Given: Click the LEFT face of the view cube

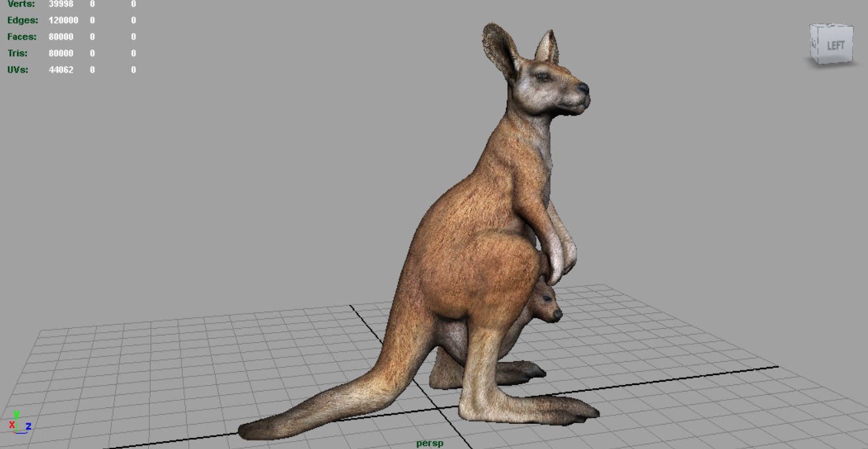Looking at the screenshot, I should pyautogui.click(x=836, y=45).
